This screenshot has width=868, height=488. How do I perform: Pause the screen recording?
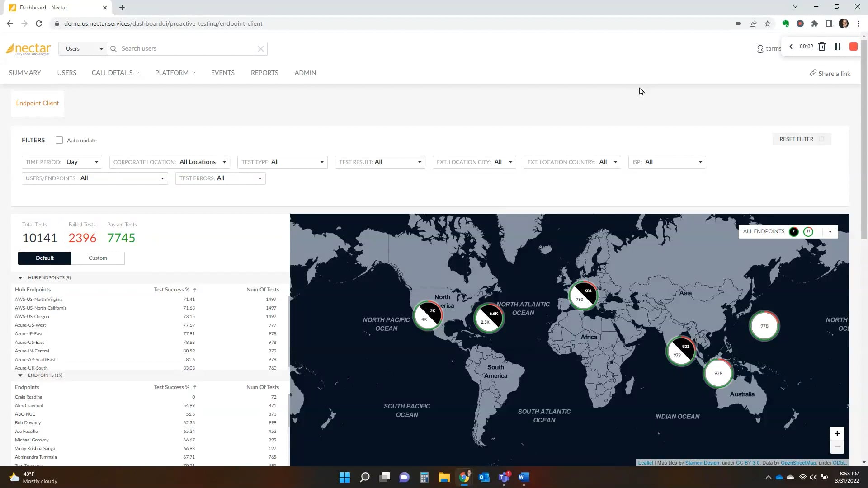coord(838,47)
